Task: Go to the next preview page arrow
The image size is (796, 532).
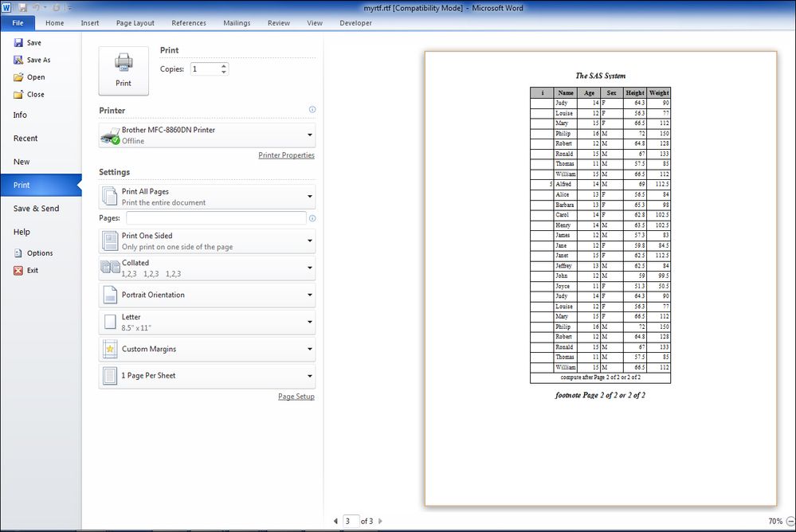Action: pyautogui.click(x=380, y=521)
